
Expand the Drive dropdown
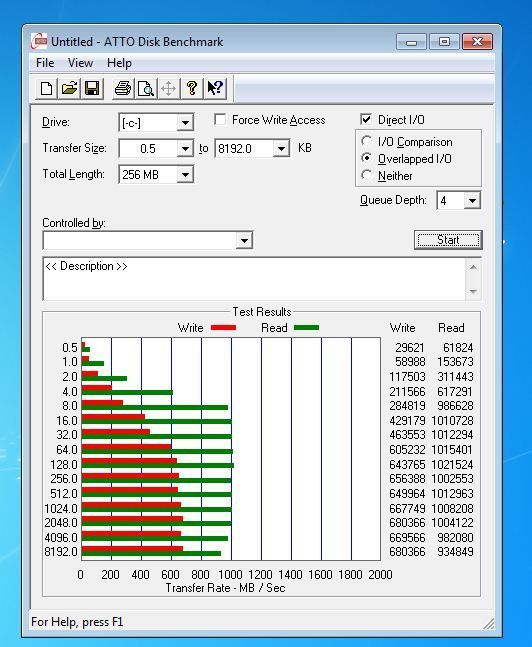coord(185,123)
